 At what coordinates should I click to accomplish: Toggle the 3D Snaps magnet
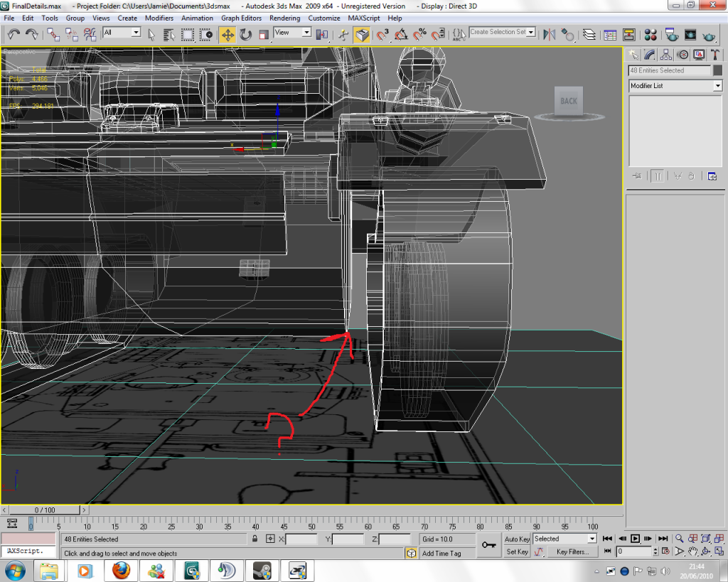[383, 34]
